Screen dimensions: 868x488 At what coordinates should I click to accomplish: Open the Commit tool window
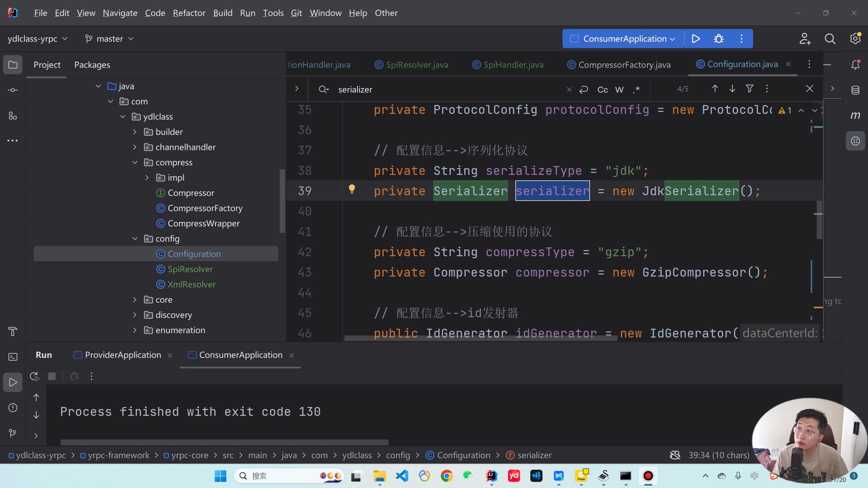click(x=13, y=90)
